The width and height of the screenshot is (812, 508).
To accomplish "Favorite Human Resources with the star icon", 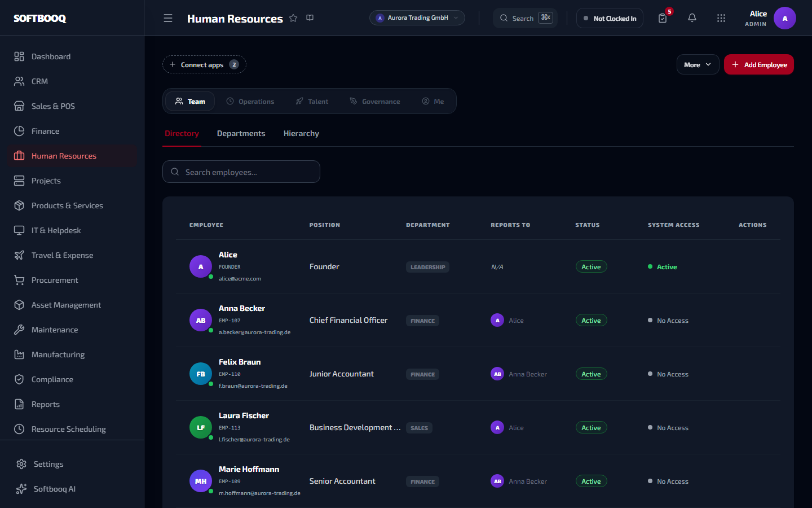I will pyautogui.click(x=293, y=18).
